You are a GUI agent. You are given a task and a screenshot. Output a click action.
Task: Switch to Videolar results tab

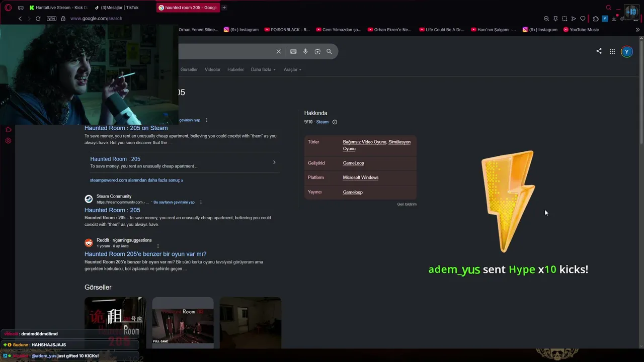click(x=212, y=69)
